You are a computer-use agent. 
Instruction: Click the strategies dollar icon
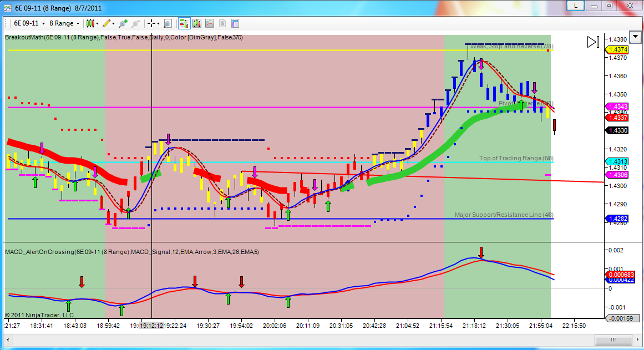(x=222, y=23)
